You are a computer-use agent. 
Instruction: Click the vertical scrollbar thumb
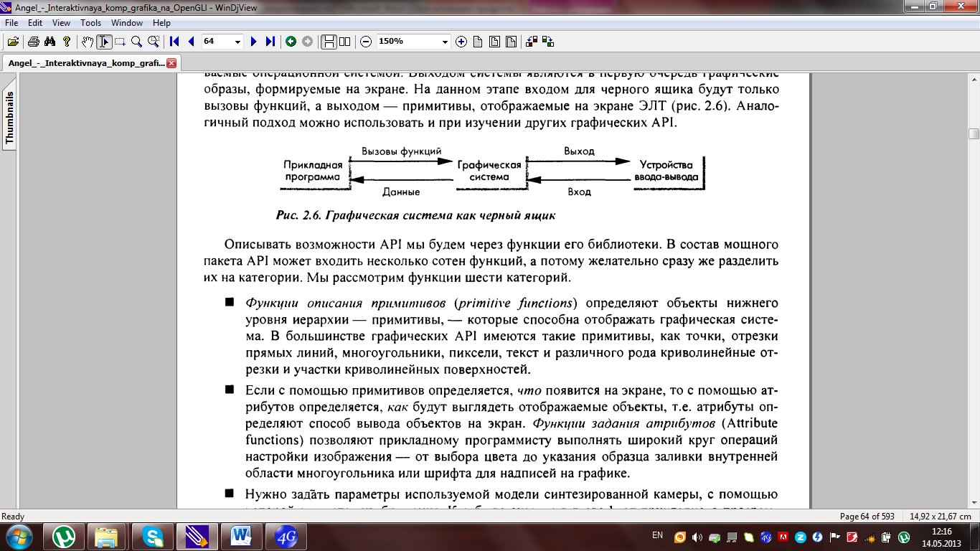[974, 133]
